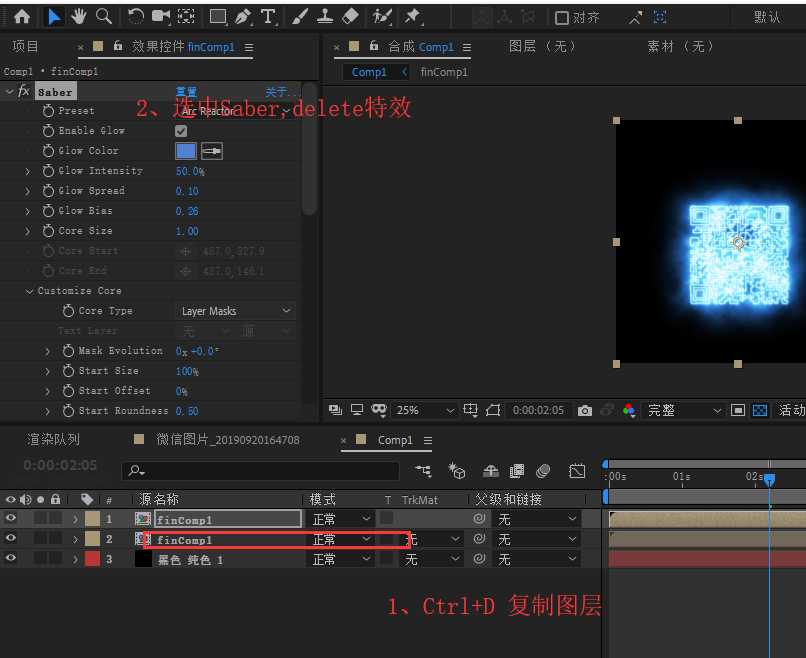Click the Motion Blur enable icon
This screenshot has width=806, height=658.
pyautogui.click(x=543, y=470)
